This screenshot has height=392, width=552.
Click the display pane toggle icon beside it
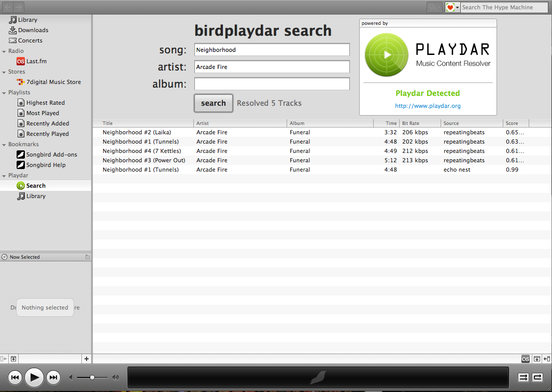pyautogui.click(x=13, y=359)
